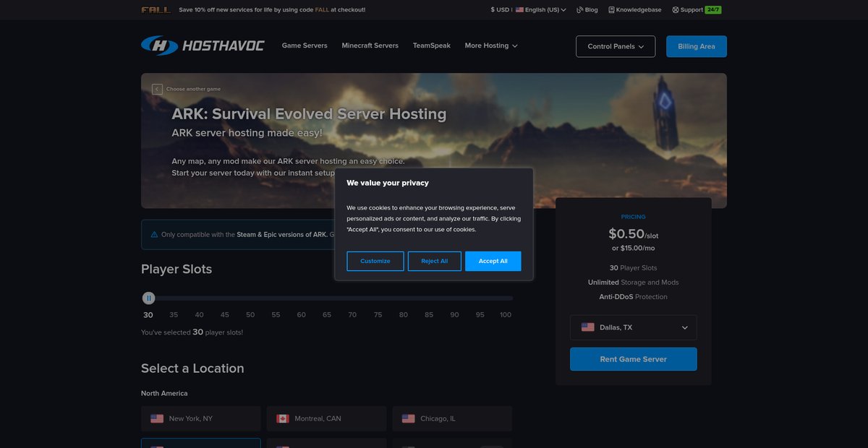The image size is (868, 448).
Task: Click the $0.50/slot price text
Action: point(634,233)
